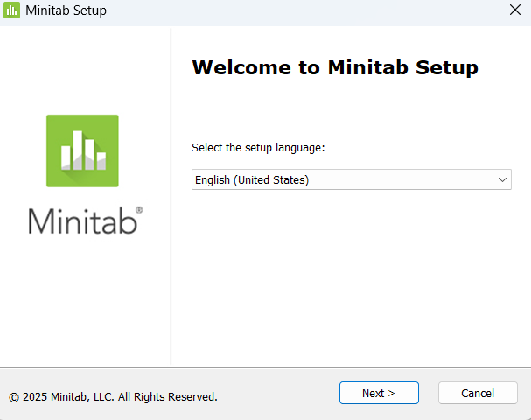Click the 'Minitab Setup' window title

pos(66,10)
